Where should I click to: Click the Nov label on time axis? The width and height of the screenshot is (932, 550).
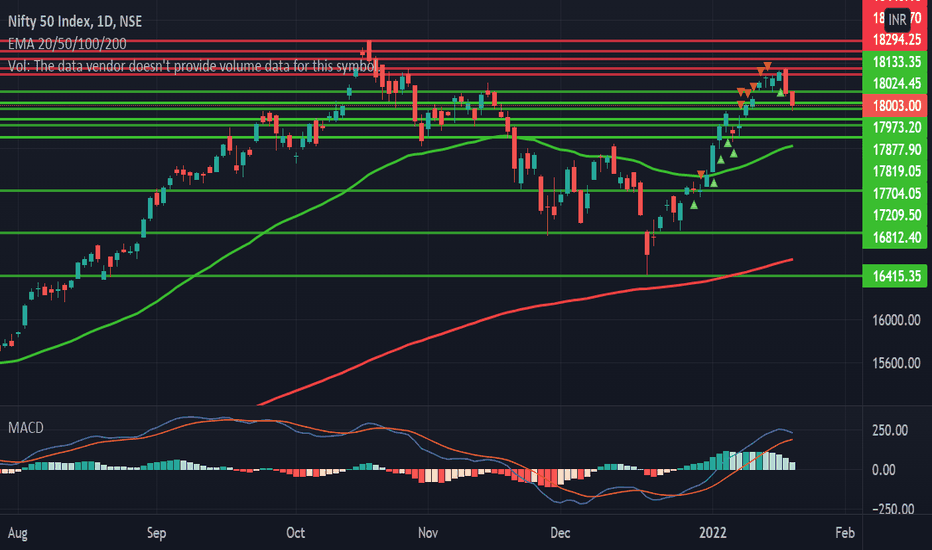pos(428,533)
